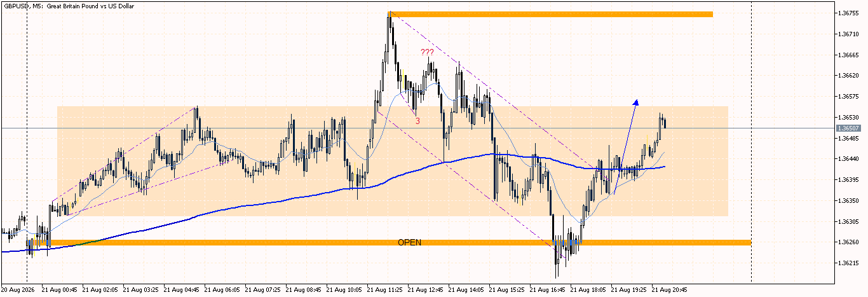Click the OPEN label on orange bar

(409, 243)
